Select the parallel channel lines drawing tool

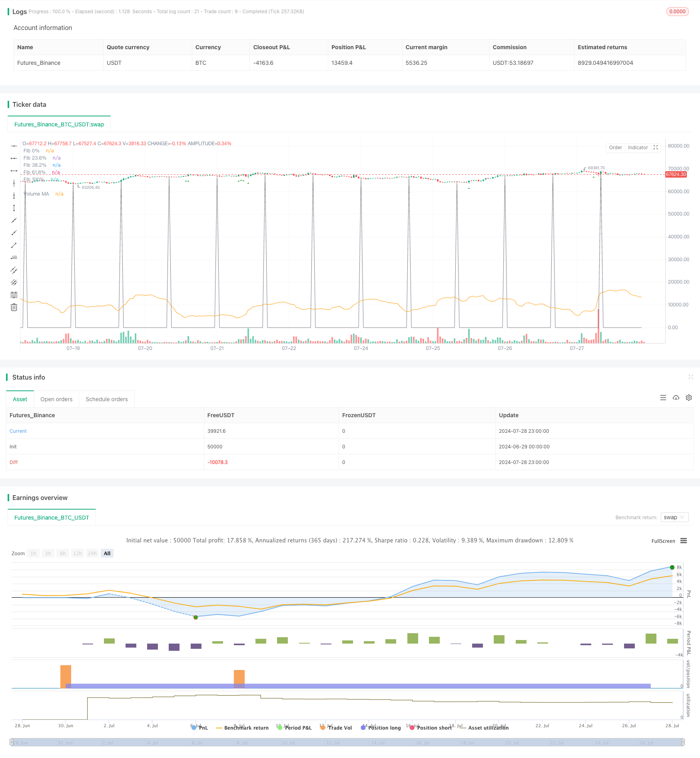14,270
